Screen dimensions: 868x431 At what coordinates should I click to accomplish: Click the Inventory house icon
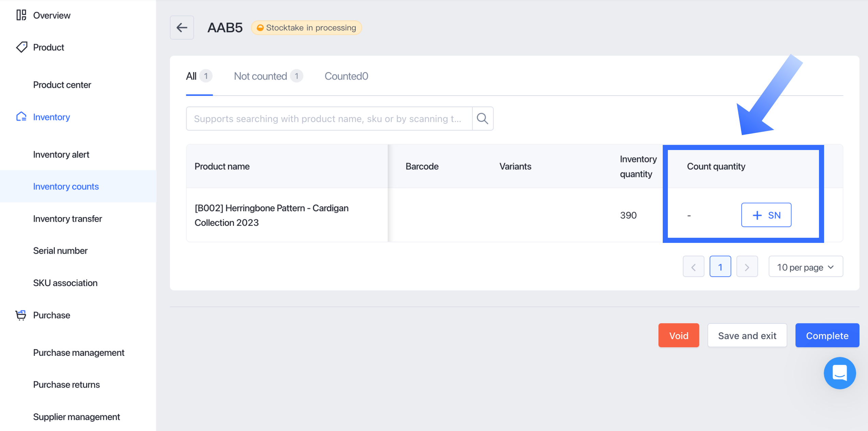(x=21, y=117)
